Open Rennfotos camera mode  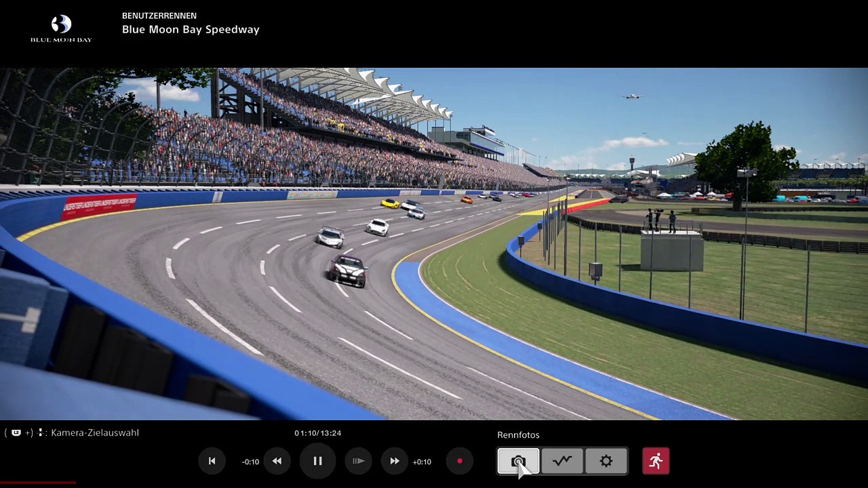coord(518,461)
